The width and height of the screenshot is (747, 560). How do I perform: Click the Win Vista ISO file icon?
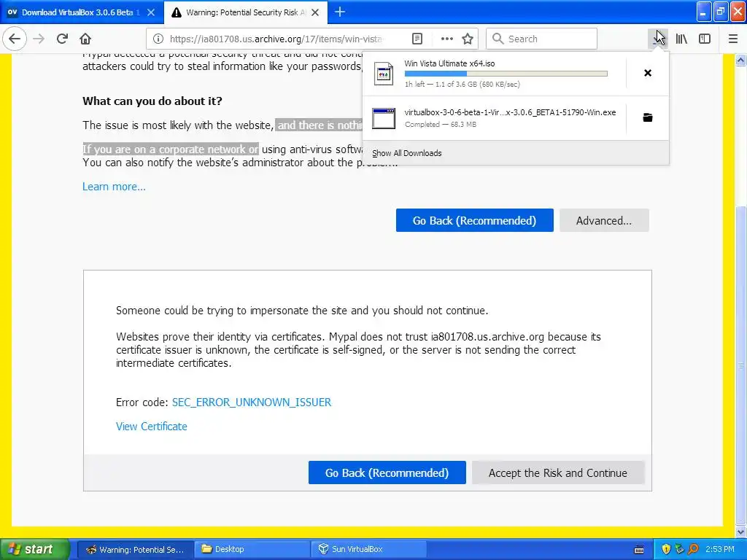pos(384,74)
